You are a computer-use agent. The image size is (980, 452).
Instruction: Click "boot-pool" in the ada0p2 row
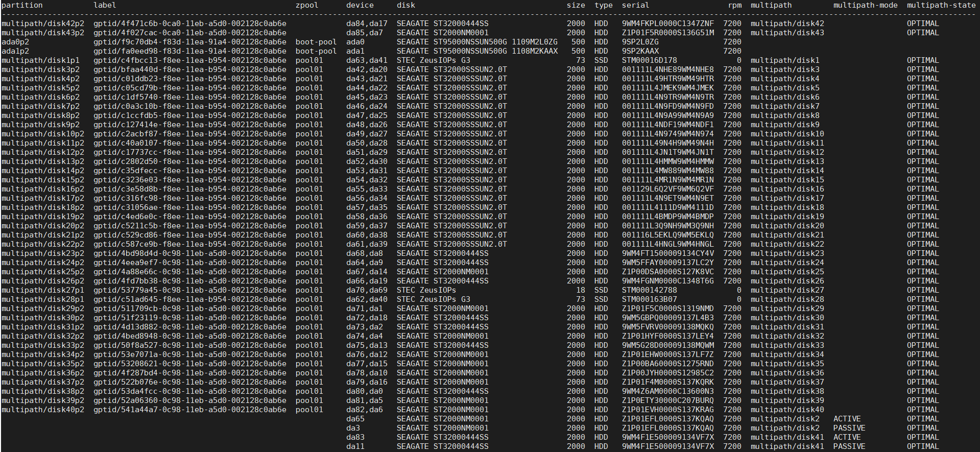(x=316, y=42)
